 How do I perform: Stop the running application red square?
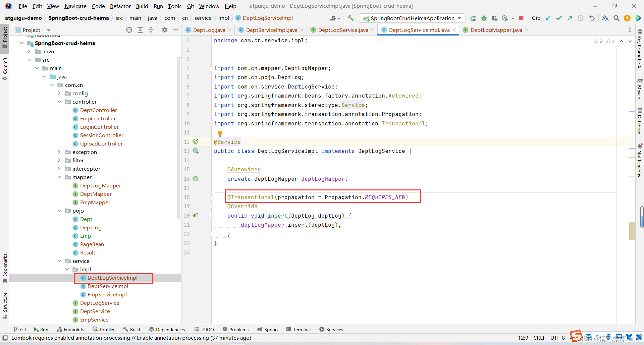click(x=521, y=18)
